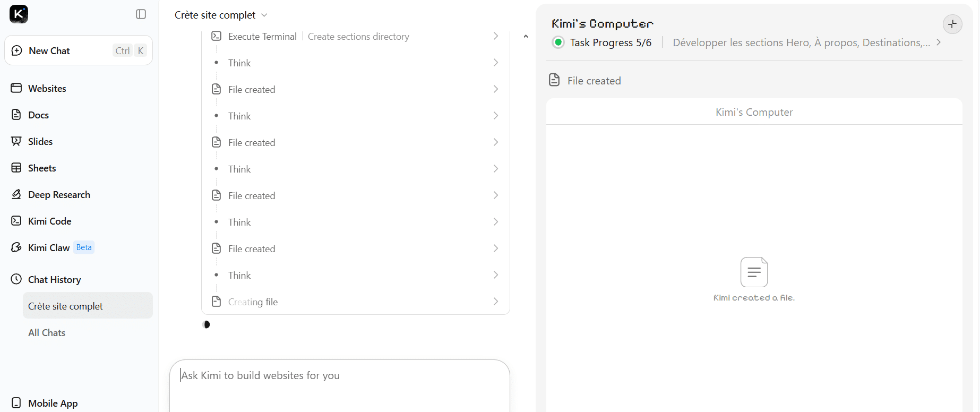The height and width of the screenshot is (412, 980).
Task: Click the Kimi Code icon
Action: 16,221
